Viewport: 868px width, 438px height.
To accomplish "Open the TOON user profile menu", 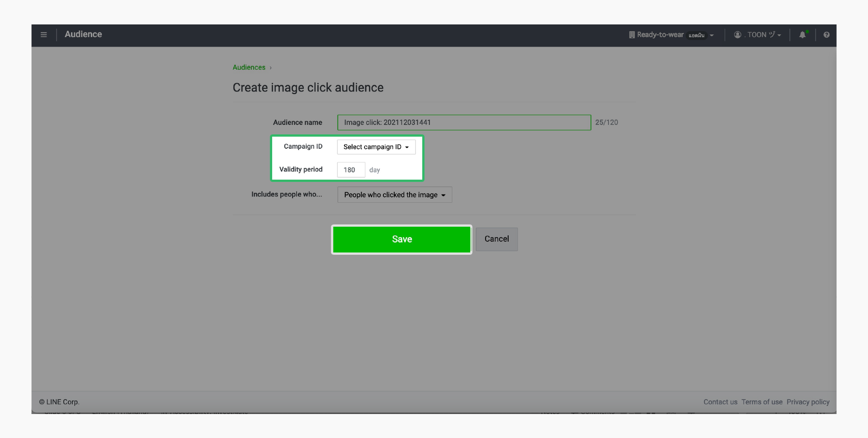I will [758, 35].
